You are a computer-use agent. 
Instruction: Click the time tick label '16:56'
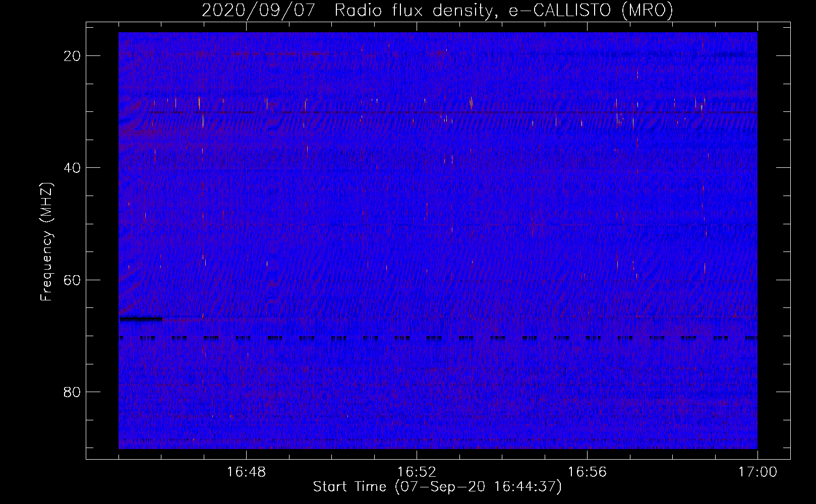click(x=587, y=472)
